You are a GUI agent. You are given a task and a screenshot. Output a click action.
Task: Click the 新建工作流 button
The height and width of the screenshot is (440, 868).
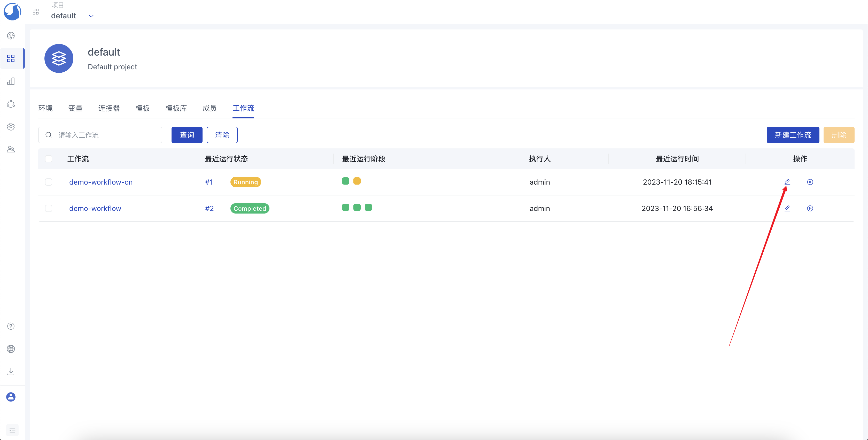[793, 135]
